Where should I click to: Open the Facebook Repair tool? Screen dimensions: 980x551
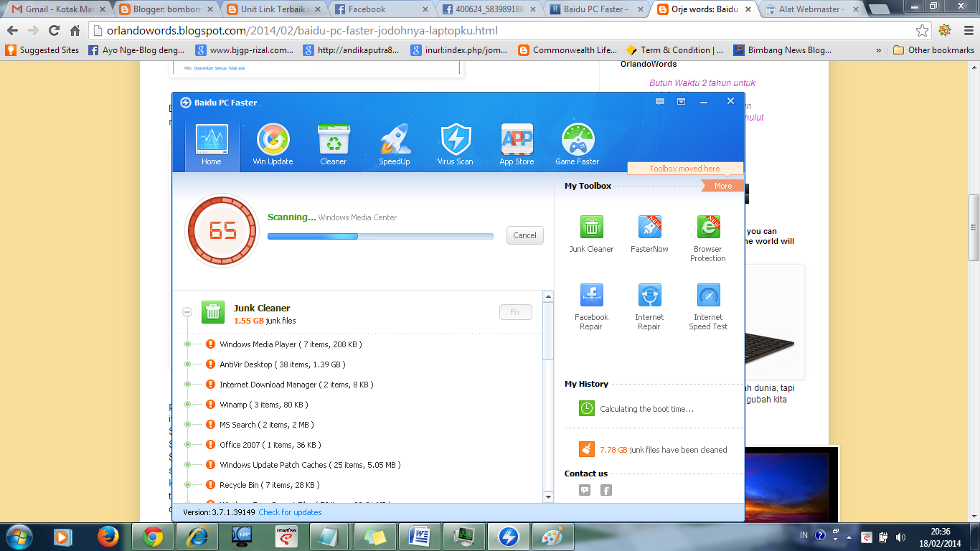(x=592, y=306)
